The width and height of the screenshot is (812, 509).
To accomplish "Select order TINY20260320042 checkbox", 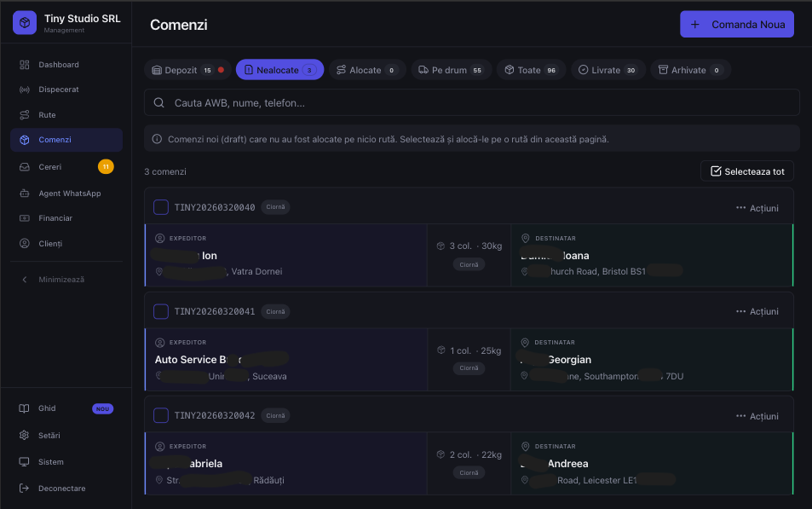I will (160, 415).
